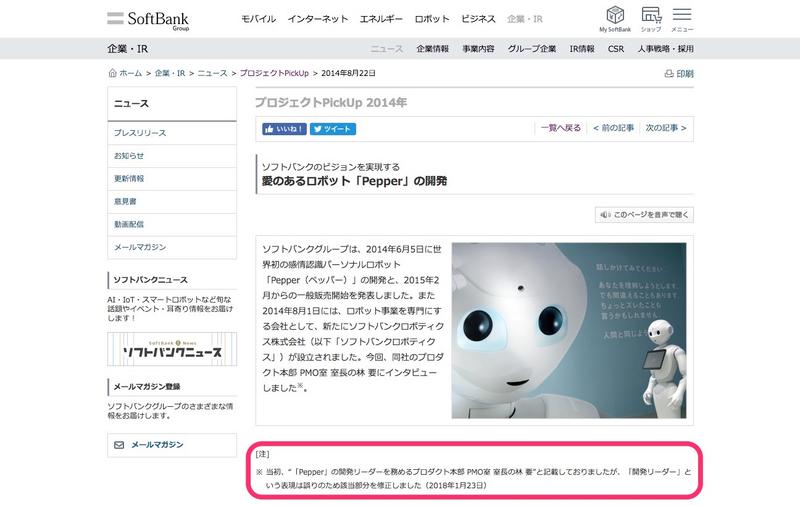This screenshot has width=800, height=505.
Task: Click the ニュース sidebar heading
Action: (x=131, y=104)
